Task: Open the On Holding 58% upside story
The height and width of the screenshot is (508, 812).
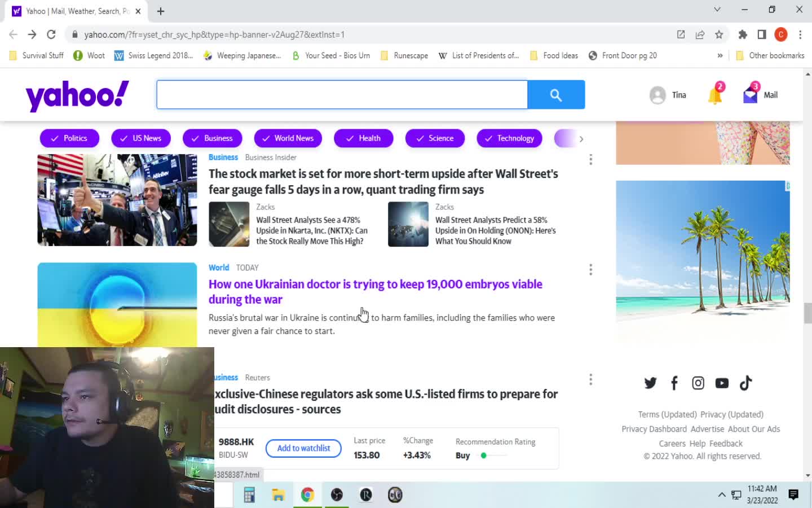Action: (x=496, y=230)
